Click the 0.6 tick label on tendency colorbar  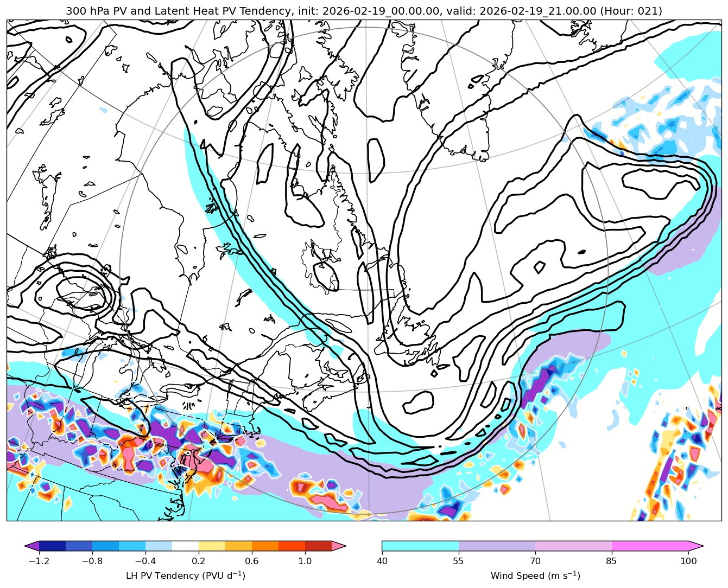click(252, 561)
